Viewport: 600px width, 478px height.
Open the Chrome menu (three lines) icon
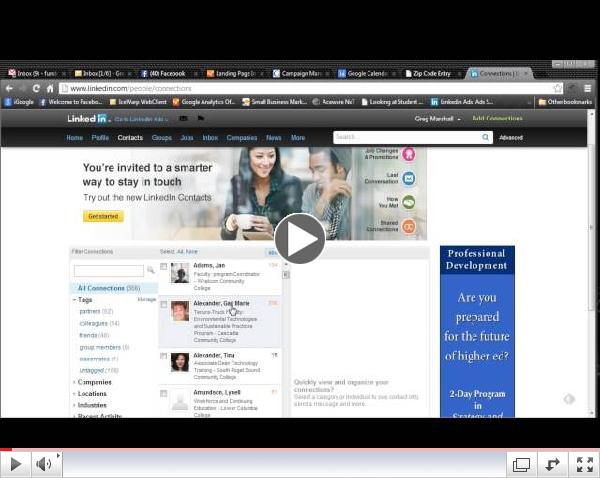click(x=588, y=88)
